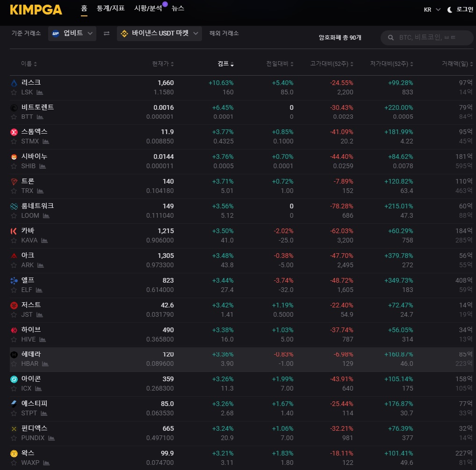This screenshot has height=470, width=476.
Task: Open the chart icon beside ARK
Action: click(41, 265)
